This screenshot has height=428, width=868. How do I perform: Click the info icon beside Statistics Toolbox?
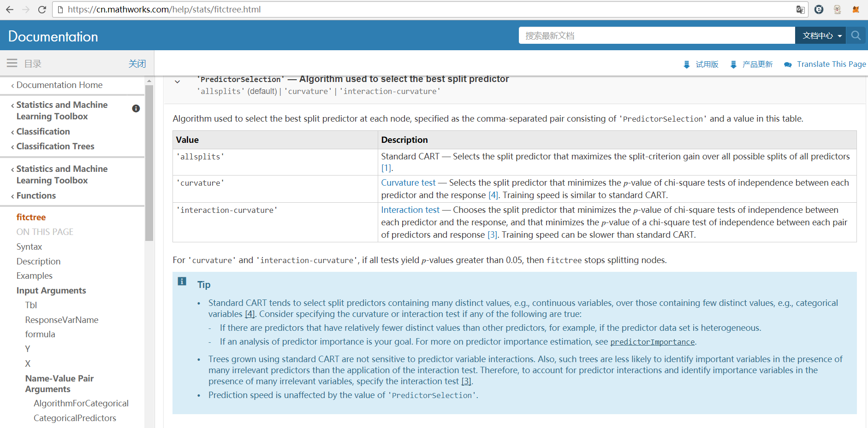click(x=136, y=109)
